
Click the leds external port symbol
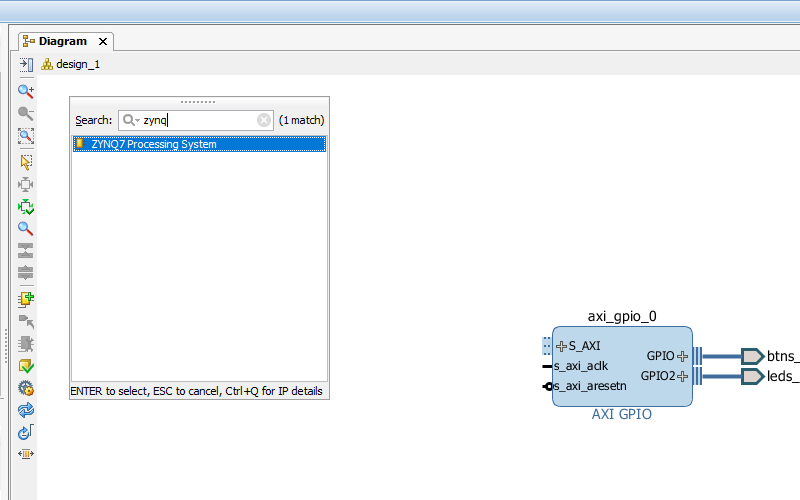click(x=753, y=377)
